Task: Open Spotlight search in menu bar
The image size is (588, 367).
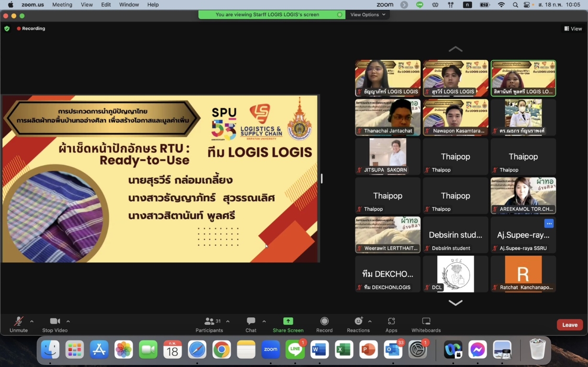Action: click(x=515, y=5)
